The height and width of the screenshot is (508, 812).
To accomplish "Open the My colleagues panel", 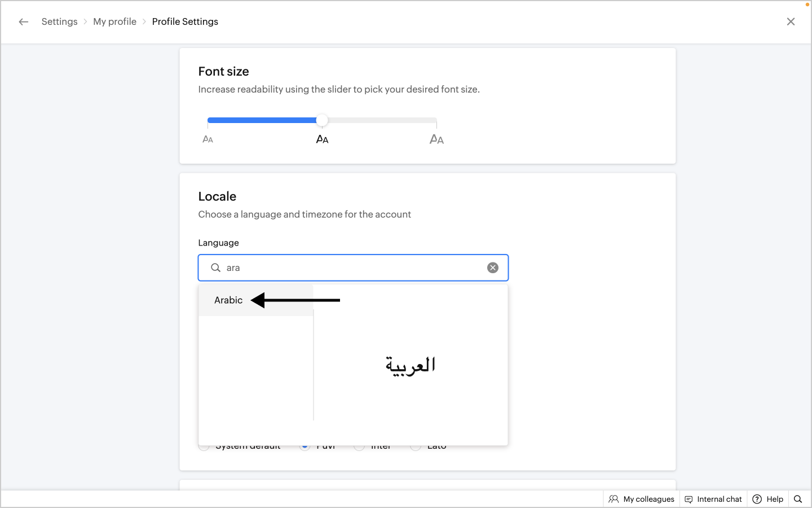I will coord(648,499).
